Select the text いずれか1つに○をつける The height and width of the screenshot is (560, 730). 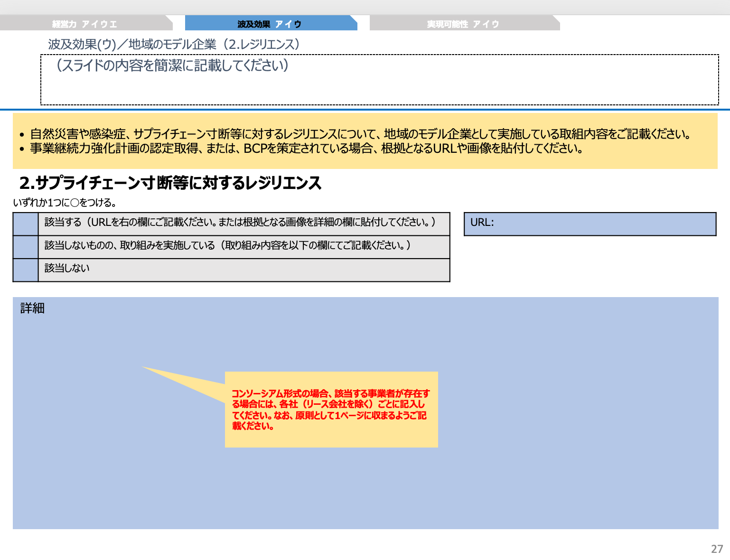pyautogui.click(x=66, y=201)
